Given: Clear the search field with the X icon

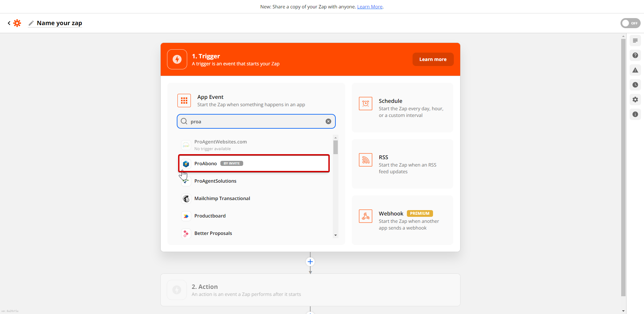Looking at the screenshot, I should pos(328,121).
